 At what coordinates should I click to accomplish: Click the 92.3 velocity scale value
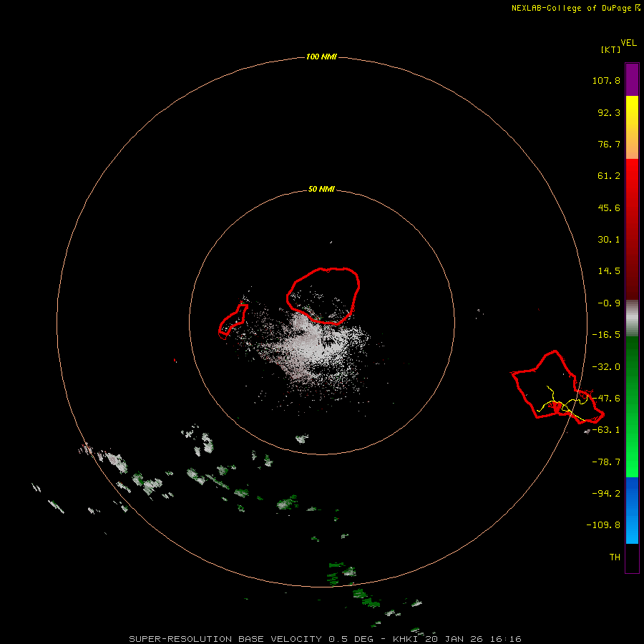click(609, 112)
